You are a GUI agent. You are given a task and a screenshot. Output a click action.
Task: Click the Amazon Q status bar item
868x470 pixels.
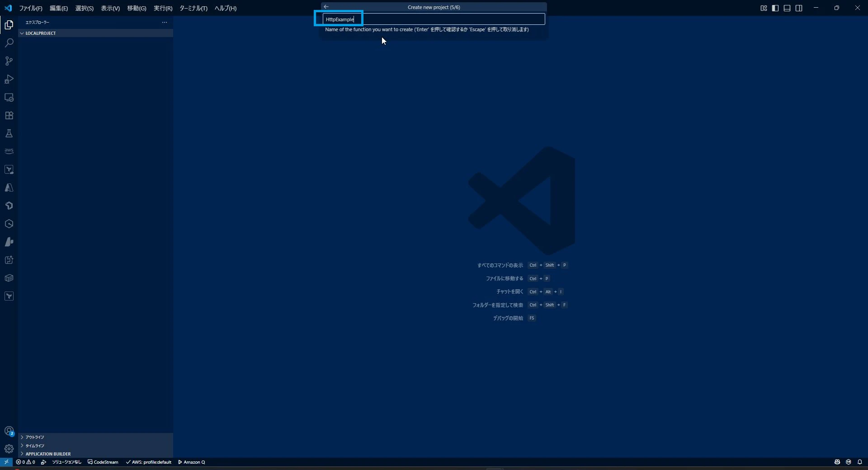(192, 462)
